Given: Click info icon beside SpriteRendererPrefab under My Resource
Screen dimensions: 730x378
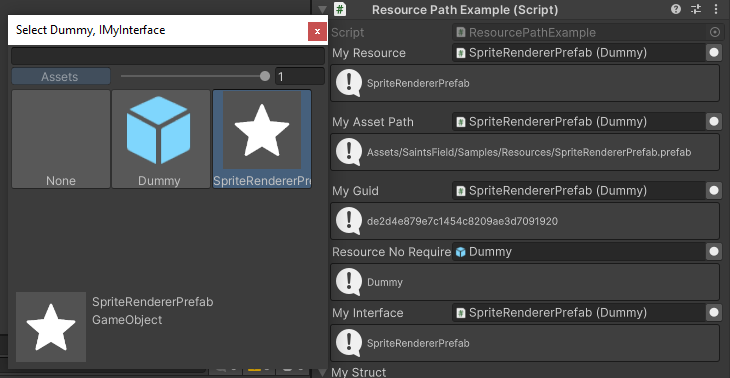Looking at the screenshot, I should [x=349, y=83].
